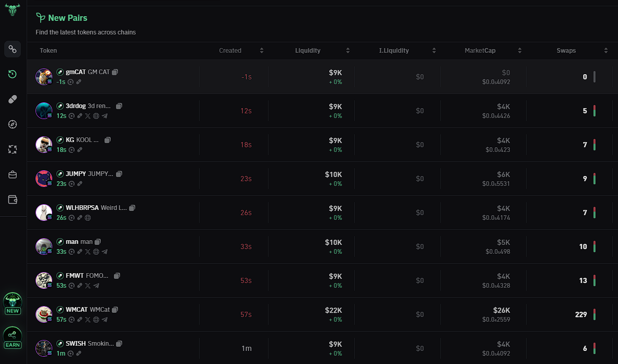618x364 pixels.
Task: Open the website globe for man token
Action: 96,252
